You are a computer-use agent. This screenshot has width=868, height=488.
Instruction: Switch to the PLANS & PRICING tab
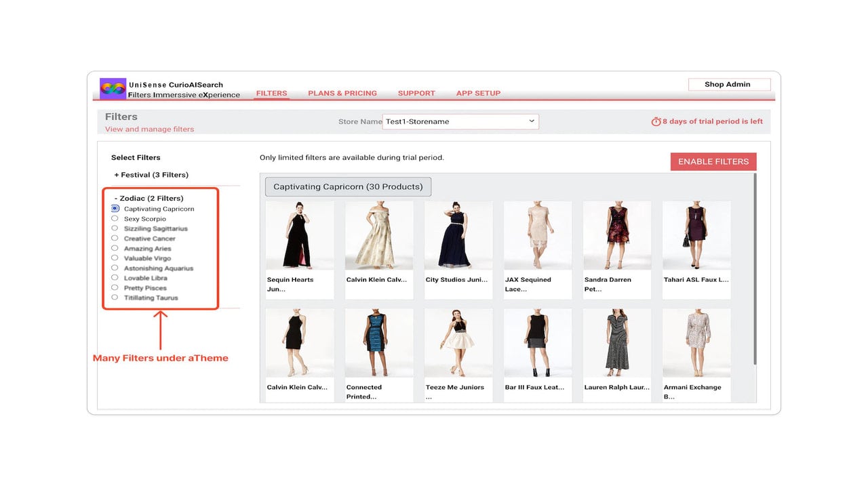point(342,94)
